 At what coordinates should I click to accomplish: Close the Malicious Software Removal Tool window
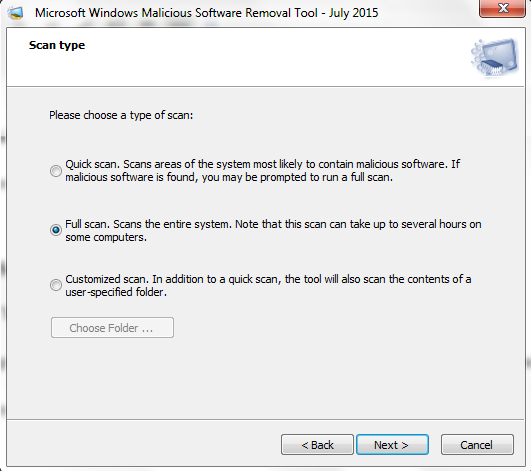(503, 8)
